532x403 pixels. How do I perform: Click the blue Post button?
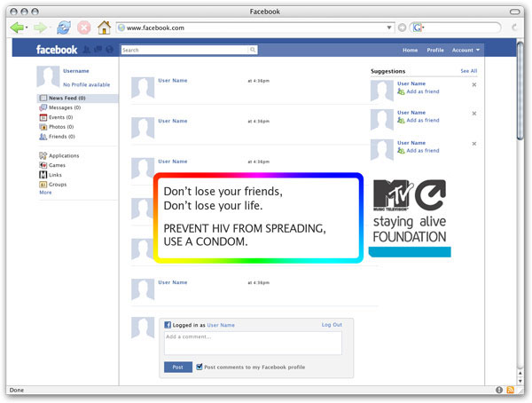(x=178, y=367)
